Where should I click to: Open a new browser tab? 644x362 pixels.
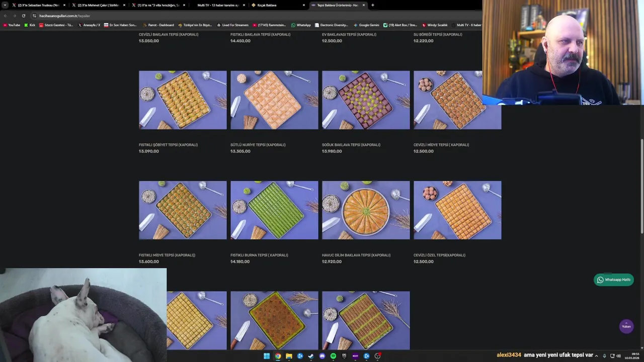tap(372, 5)
